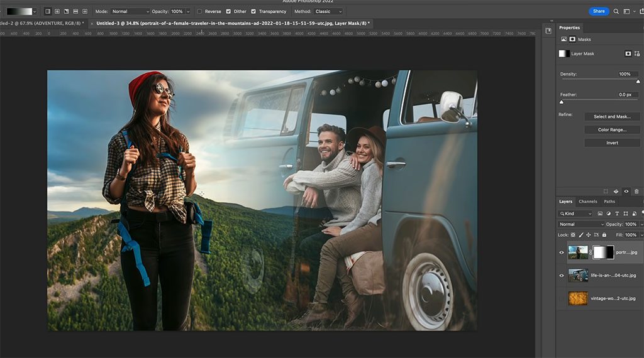This screenshot has width=644, height=358.
Task: Select the Layers tab
Action: pos(565,202)
